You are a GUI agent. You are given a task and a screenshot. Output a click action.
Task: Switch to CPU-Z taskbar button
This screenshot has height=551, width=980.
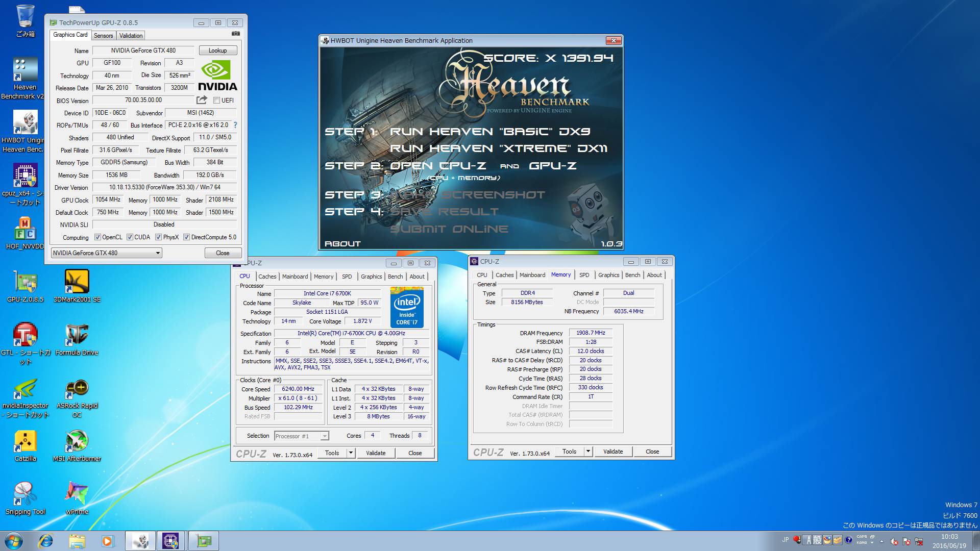(170, 541)
